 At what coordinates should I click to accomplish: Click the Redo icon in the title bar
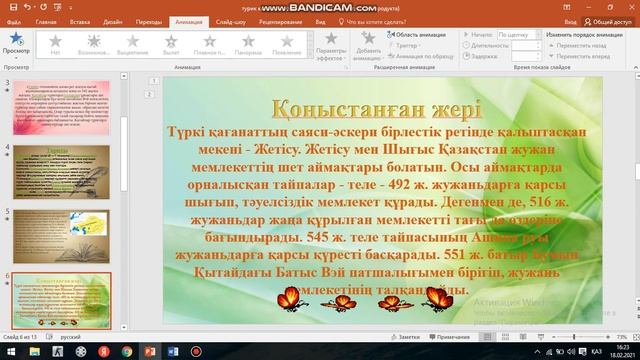[x=43, y=7]
